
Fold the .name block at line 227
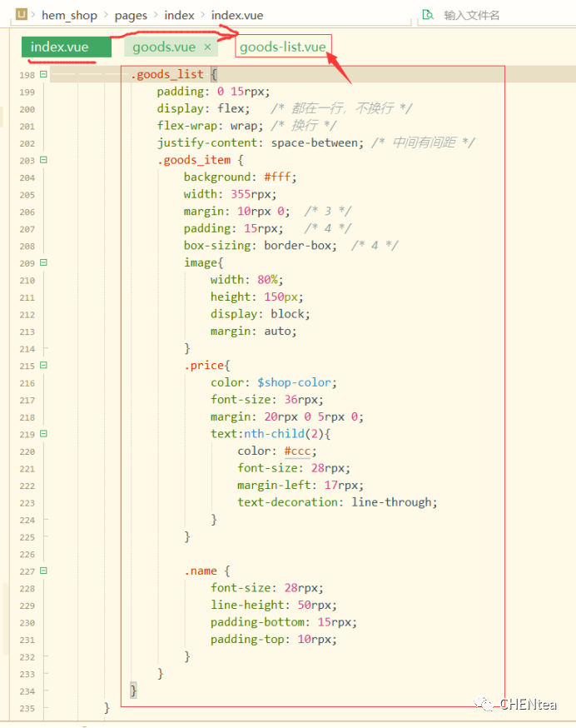43,571
